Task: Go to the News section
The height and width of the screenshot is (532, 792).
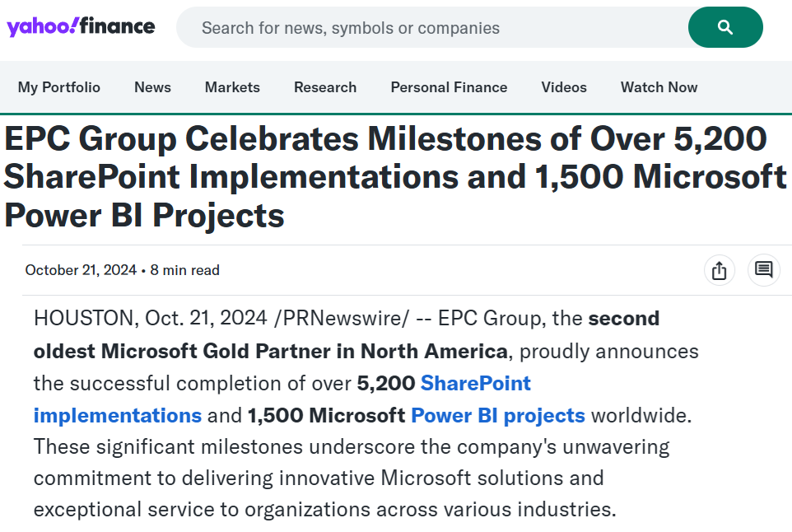Action: [152, 87]
